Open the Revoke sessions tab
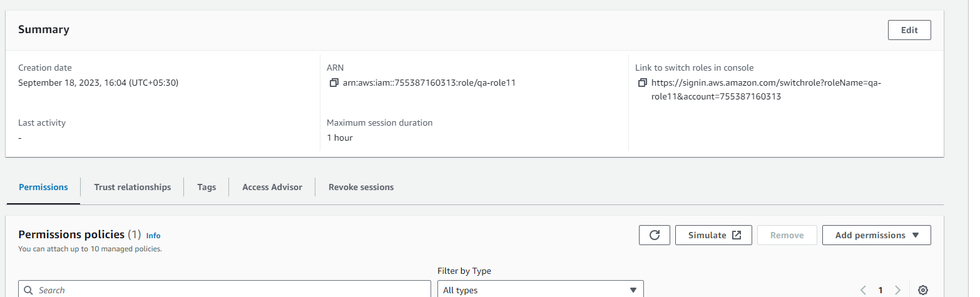The width and height of the screenshot is (980, 297). [x=361, y=187]
